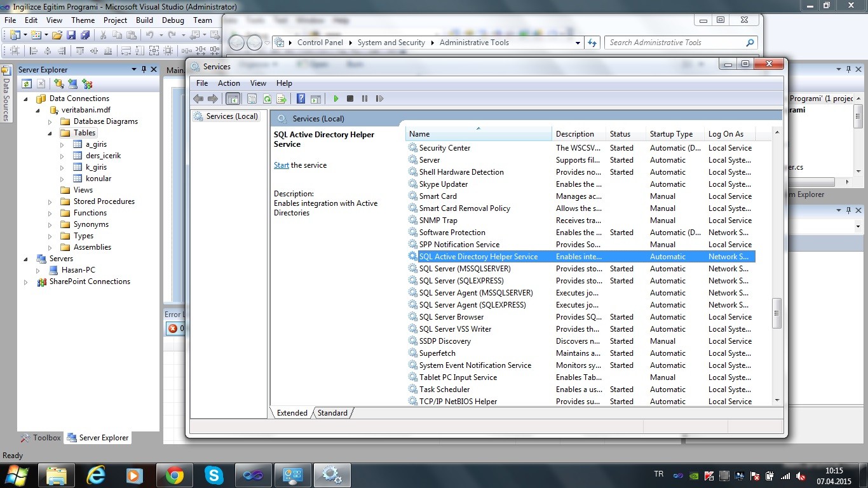Toggle Show/Hide Console Tree icon in Services
This screenshot has width=868, height=488.
[x=233, y=98]
